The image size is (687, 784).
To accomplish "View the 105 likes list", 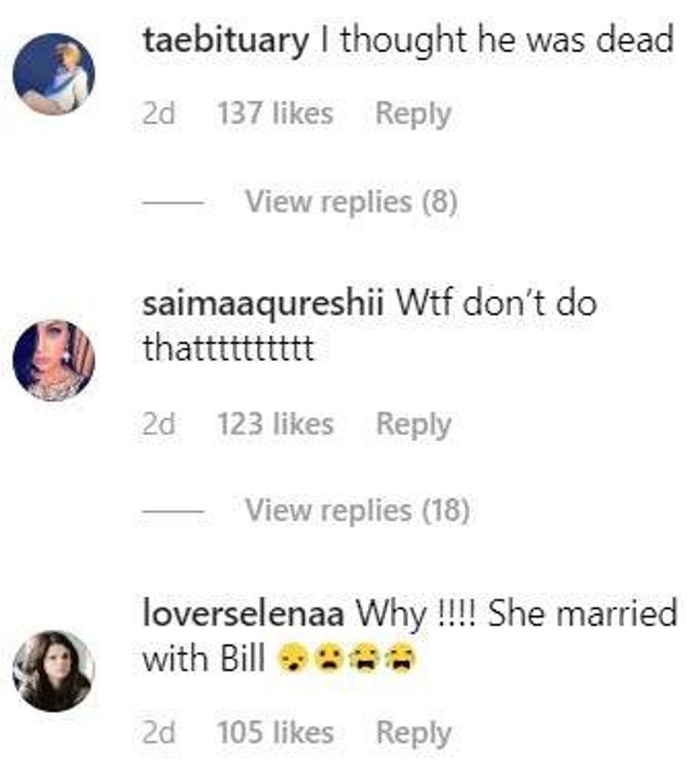I will (x=275, y=733).
